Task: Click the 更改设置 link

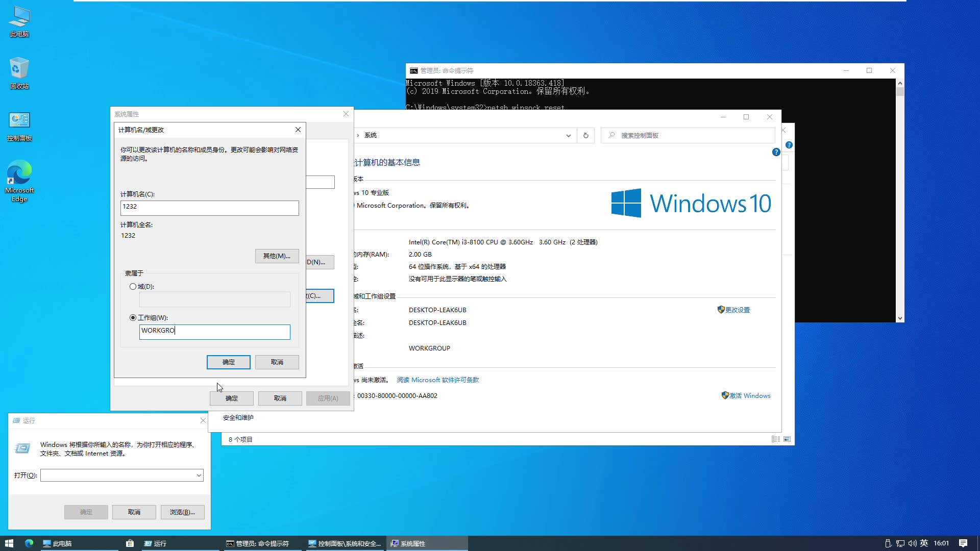Action: pyautogui.click(x=737, y=310)
